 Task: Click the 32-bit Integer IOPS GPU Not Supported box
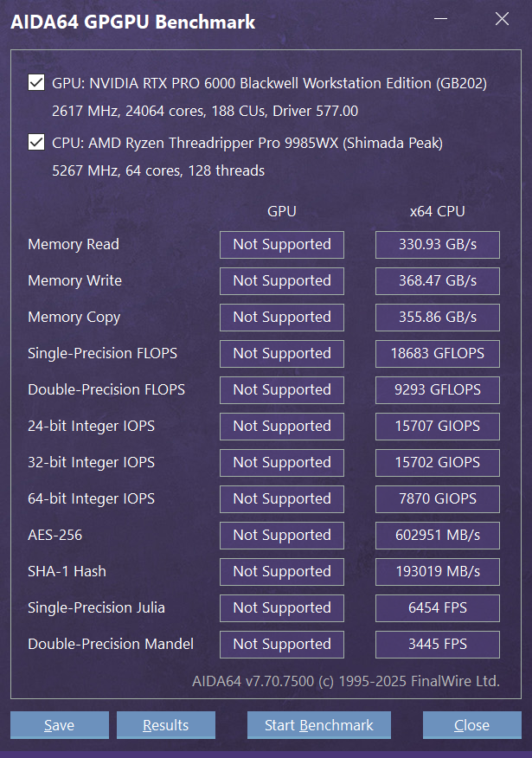pyautogui.click(x=282, y=463)
